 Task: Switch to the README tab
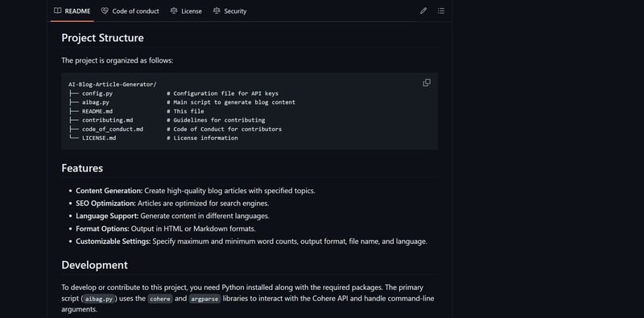coord(72,11)
